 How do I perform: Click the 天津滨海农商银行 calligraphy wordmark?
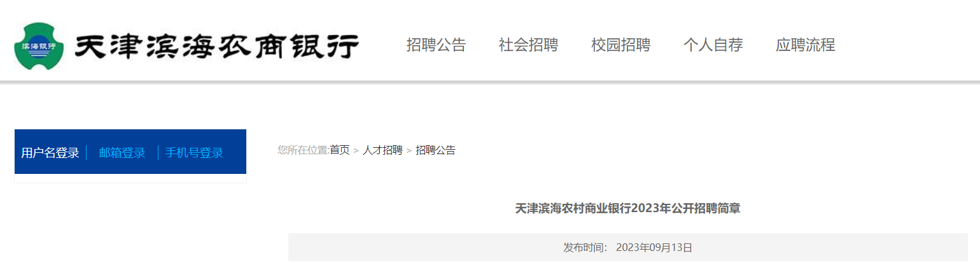tap(216, 46)
